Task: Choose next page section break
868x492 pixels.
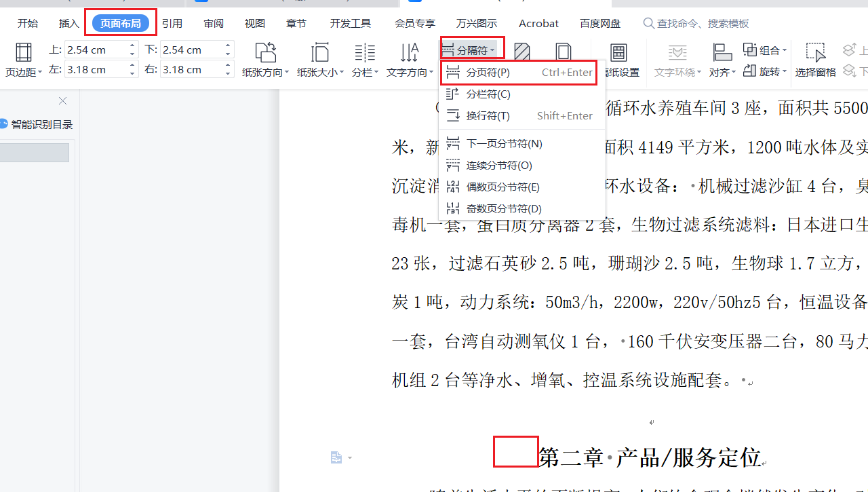Action: (x=504, y=144)
